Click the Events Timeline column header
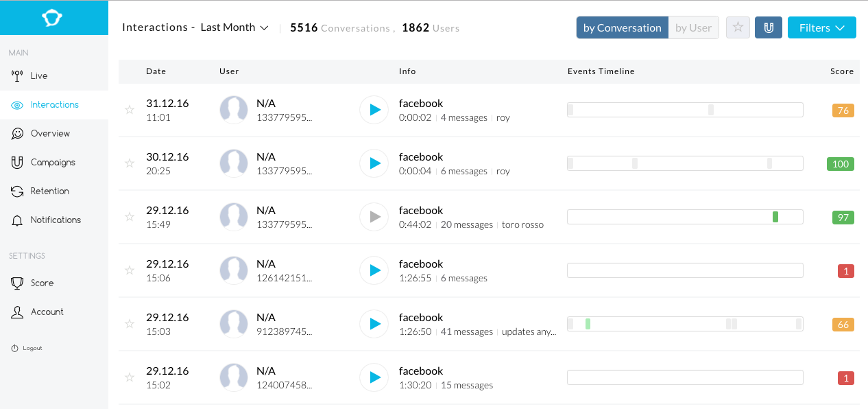 pos(601,71)
